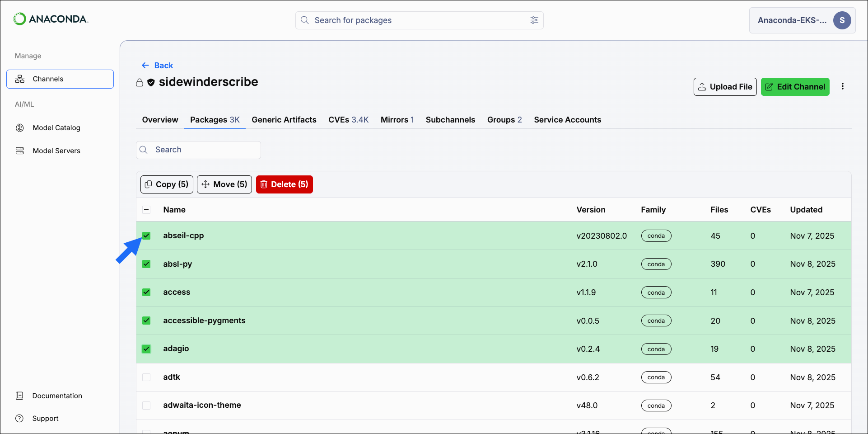Switch to the Mirrors tab
This screenshot has width=868, height=434.
(397, 120)
